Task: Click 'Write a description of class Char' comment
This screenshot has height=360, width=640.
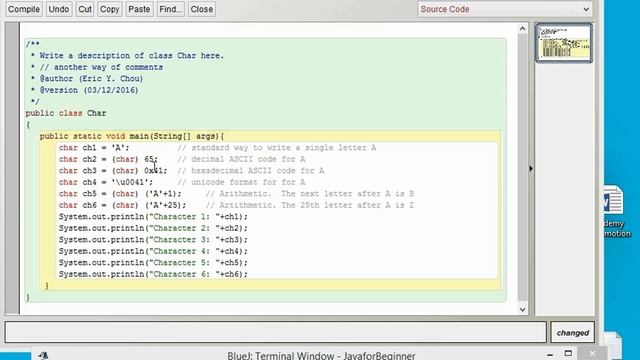Action: point(132,56)
